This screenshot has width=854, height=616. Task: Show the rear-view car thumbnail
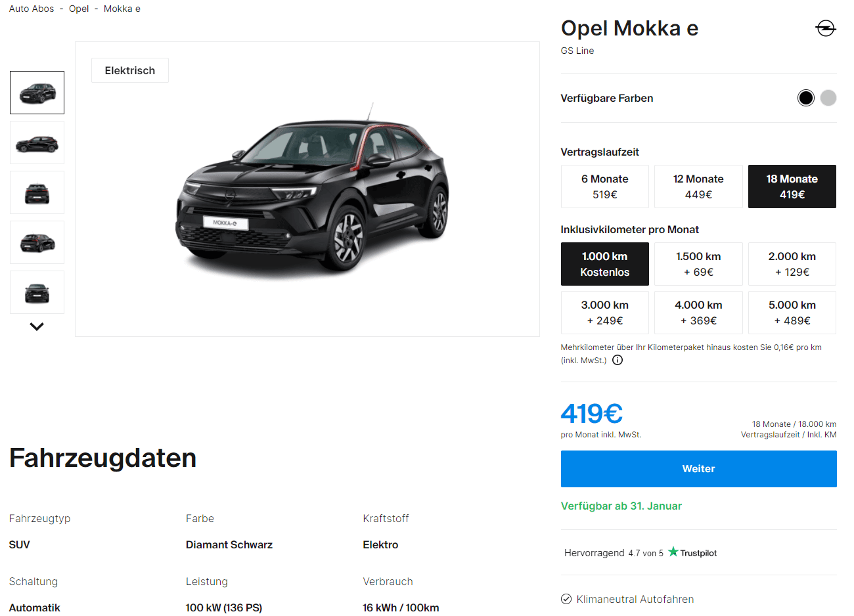pyautogui.click(x=37, y=192)
